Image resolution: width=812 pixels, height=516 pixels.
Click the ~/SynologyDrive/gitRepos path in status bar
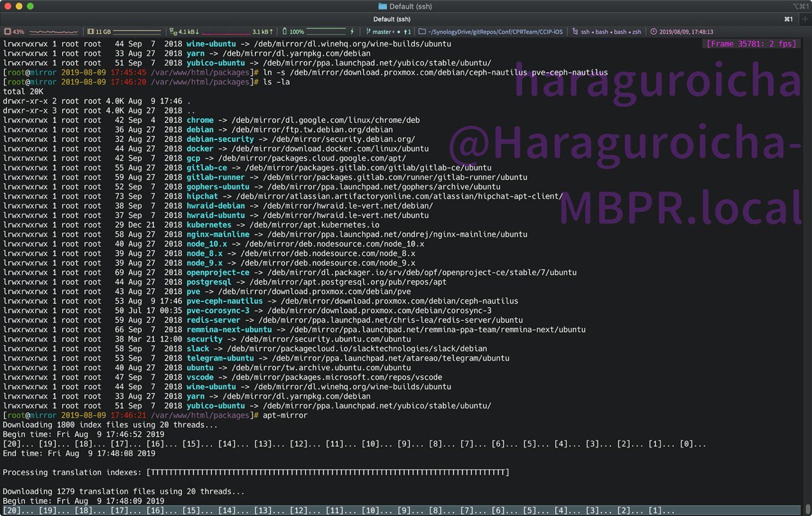pyautogui.click(x=496, y=31)
